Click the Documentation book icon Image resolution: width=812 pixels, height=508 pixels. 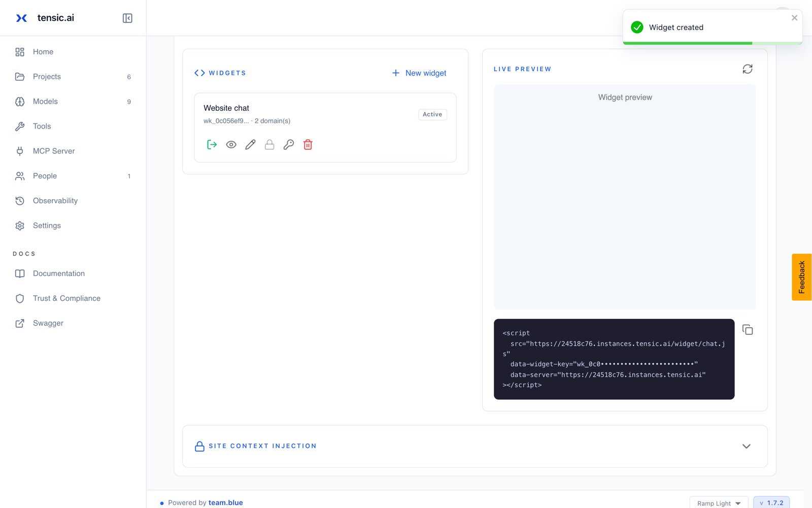tap(20, 273)
